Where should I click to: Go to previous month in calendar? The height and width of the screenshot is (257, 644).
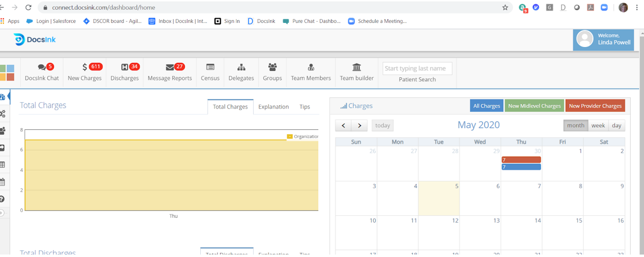pos(343,125)
